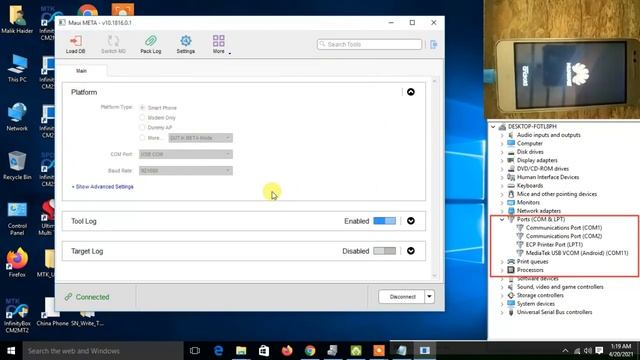Viewport: 640px width, 360px height.
Task: Open This PC desktop icon
Action: [x=17, y=68]
